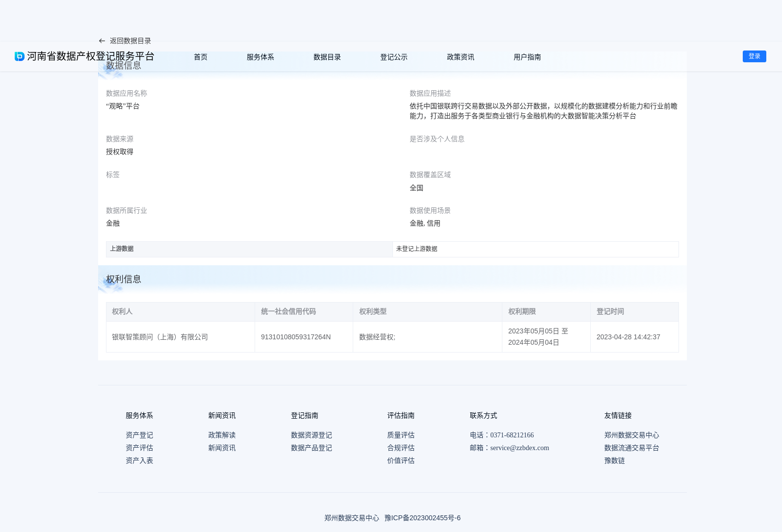Open the 新闻资讯 link below 政策解读
Screen dimensions: 782x532
coord(222,448)
